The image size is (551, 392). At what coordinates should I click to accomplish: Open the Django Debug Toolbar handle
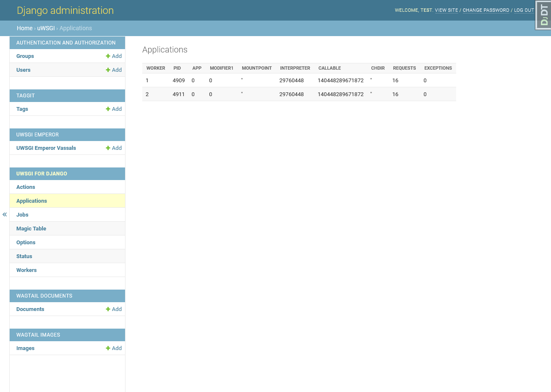[543, 15]
